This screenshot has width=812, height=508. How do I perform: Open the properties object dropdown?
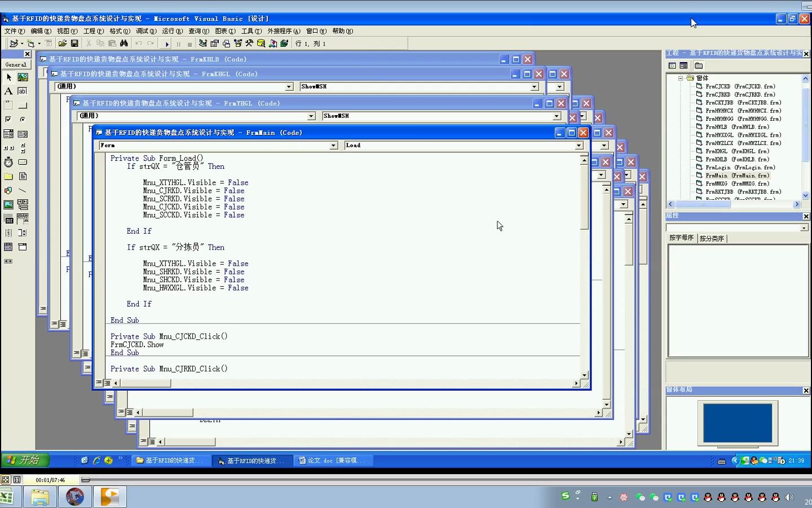point(804,228)
